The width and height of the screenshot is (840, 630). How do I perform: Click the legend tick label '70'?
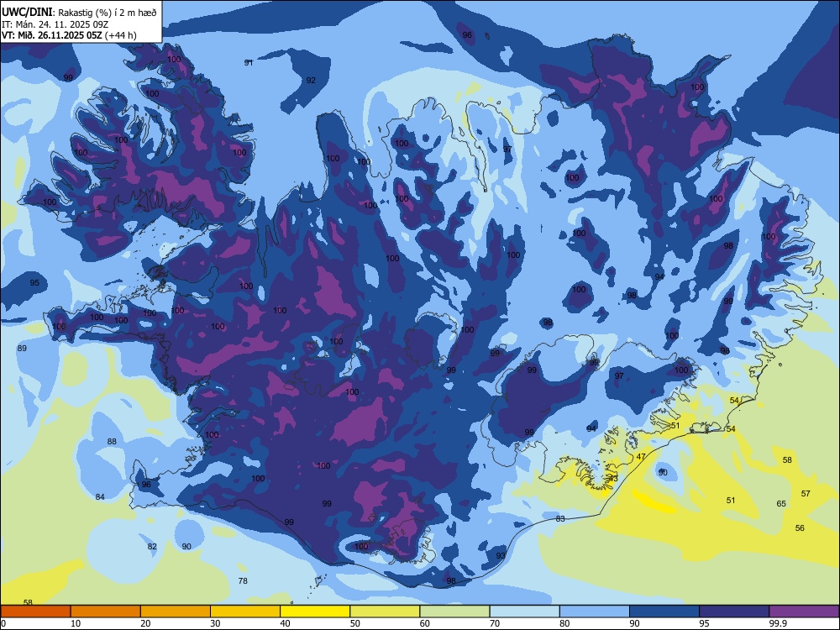pos(495,623)
